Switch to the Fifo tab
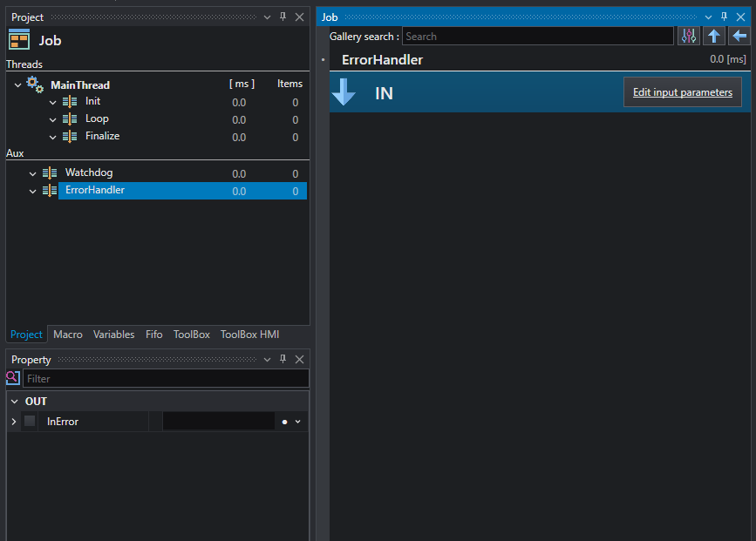756x541 pixels. [153, 335]
